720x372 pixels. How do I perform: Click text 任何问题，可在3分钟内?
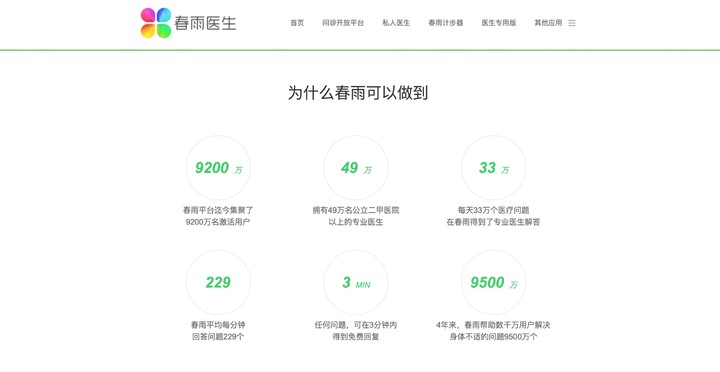tap(356, 325)
